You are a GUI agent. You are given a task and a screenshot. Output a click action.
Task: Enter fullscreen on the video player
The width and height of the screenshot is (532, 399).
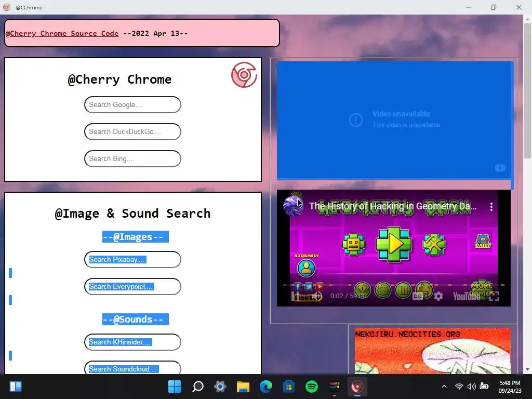click(494, 297)
